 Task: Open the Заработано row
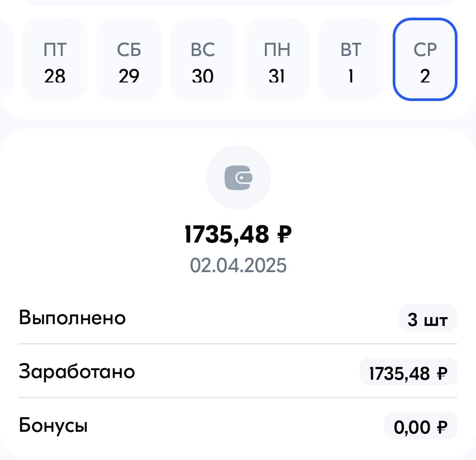pyautogui.click(x=238, y=371)
